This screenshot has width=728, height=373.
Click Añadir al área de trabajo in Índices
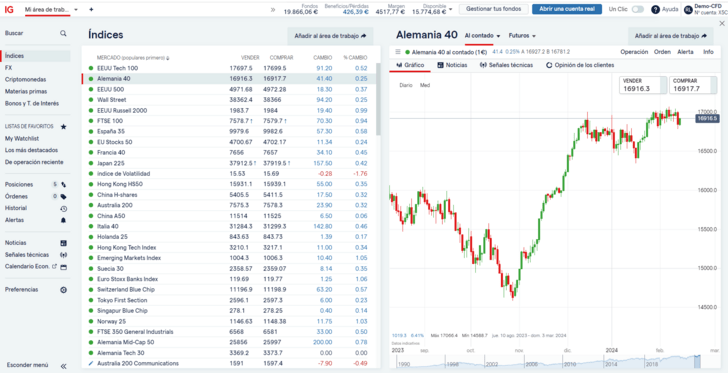click(x=330, y=36)
